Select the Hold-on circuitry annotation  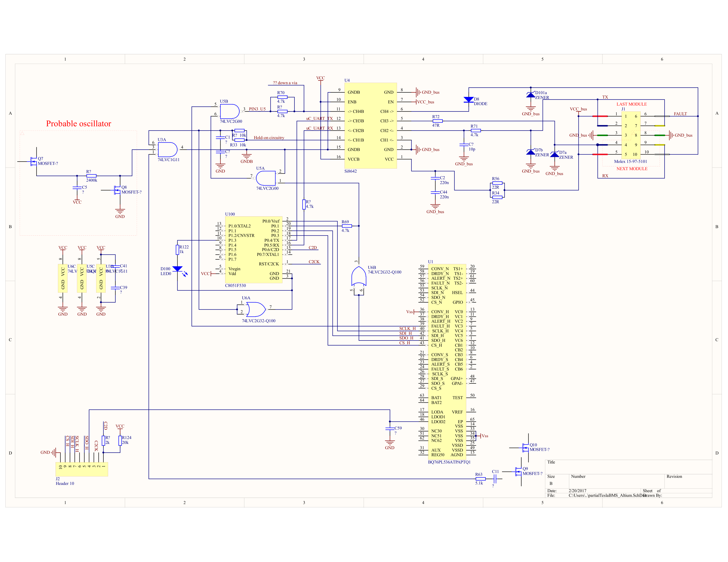(269, 138)
